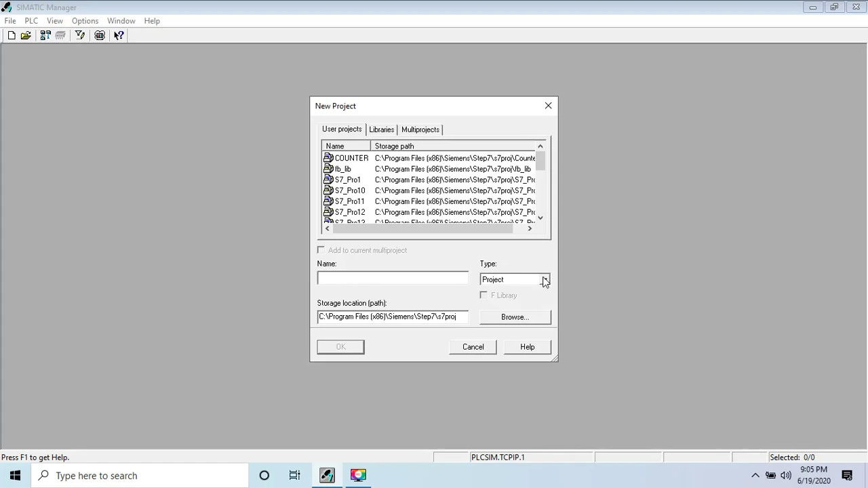Toggle the F Library checkbox
The image size is (868, 488).
[x=484, y=296]
